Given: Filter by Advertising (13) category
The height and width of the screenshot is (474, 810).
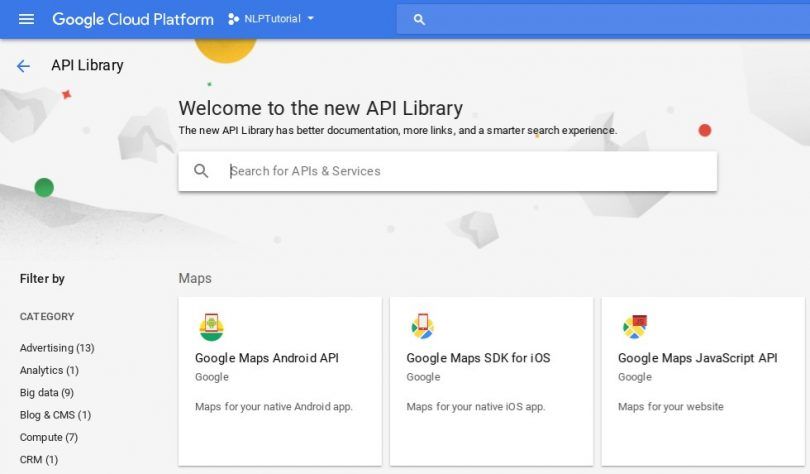Looking at the screenshot, I should coord(57,348).
